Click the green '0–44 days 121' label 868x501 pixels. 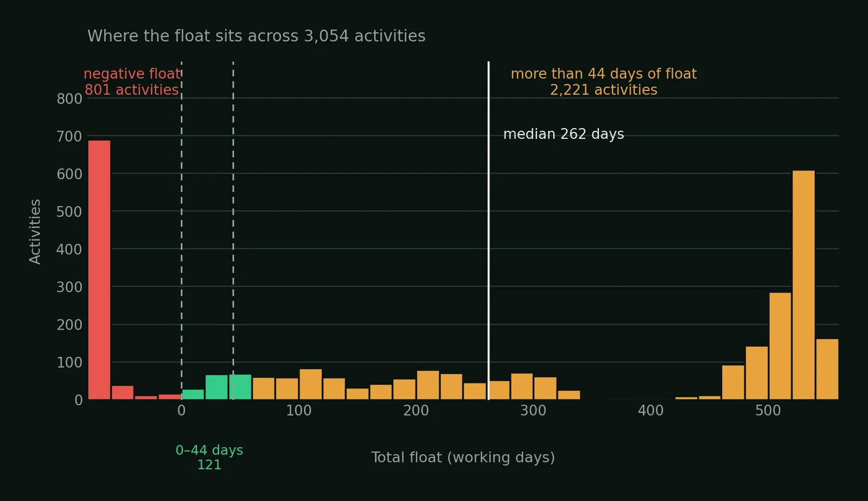(x=209, y=458)
